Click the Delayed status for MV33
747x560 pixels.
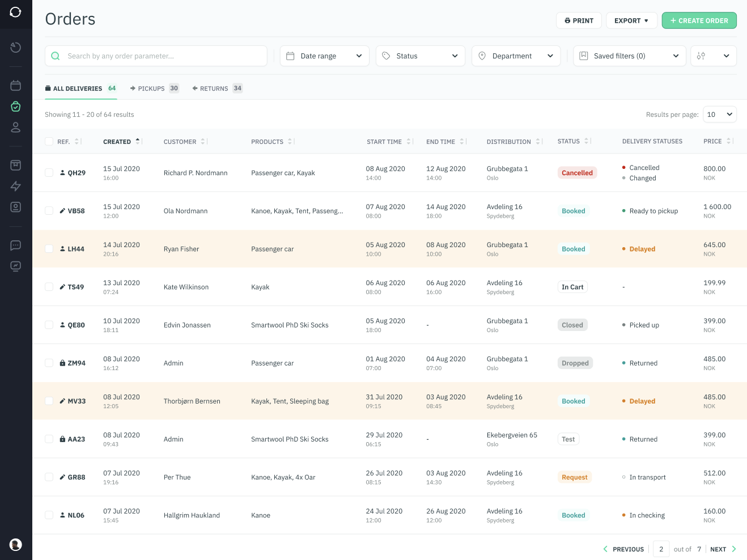642,401
